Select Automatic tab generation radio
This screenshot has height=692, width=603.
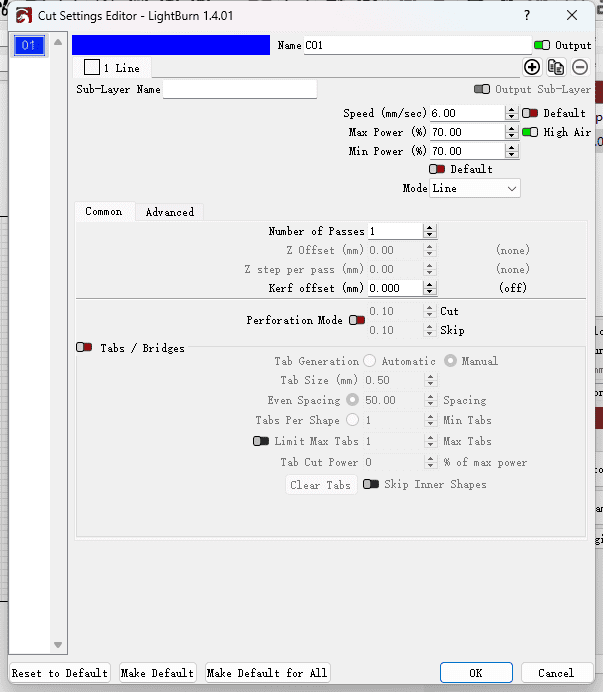369,361
